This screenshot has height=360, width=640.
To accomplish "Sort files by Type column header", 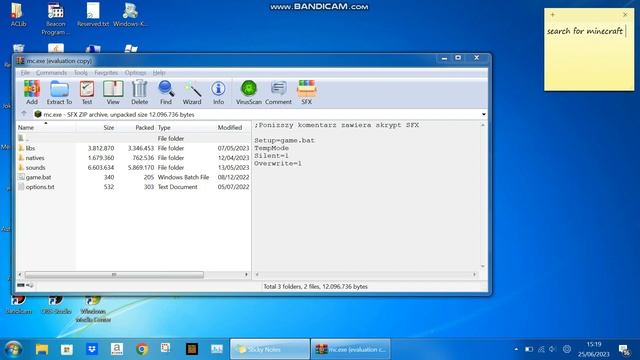I will [x=186, y=127].
